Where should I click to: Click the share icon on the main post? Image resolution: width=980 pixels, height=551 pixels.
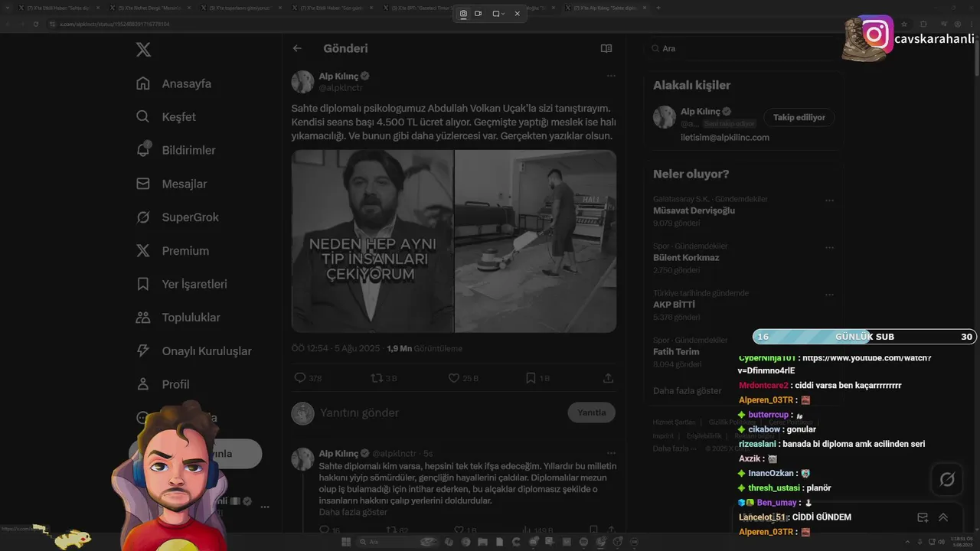point(609,378)
